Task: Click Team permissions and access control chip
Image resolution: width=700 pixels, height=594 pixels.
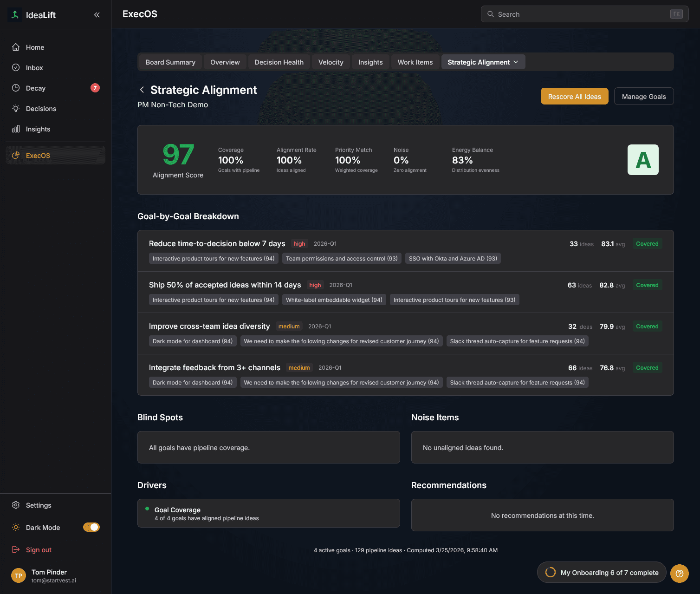Action: click(x=342, y=259)
